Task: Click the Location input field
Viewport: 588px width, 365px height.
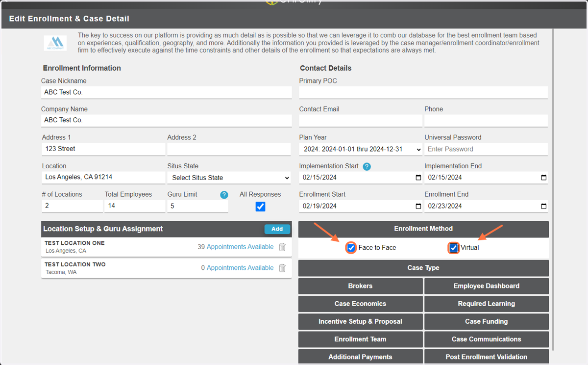Action: (103, 177)
